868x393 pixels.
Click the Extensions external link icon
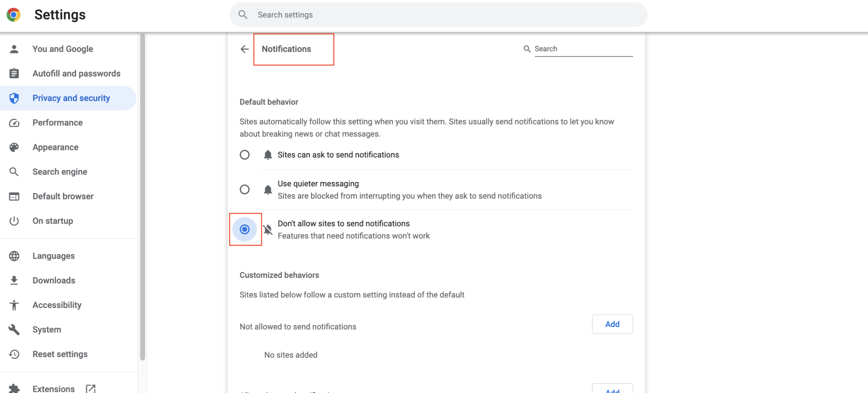[91, 388]
